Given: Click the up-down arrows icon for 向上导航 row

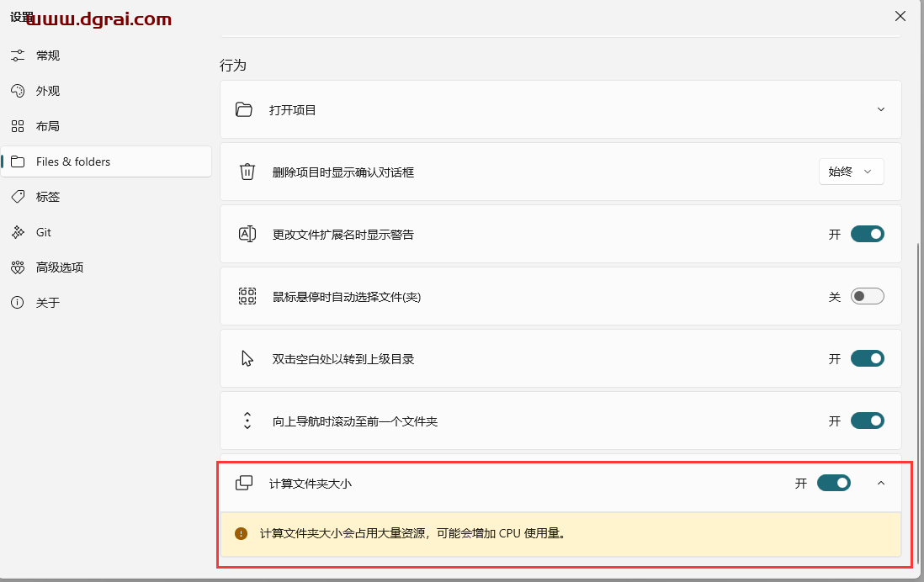Looking at the screenshot, I should click(x=247, y=421).
